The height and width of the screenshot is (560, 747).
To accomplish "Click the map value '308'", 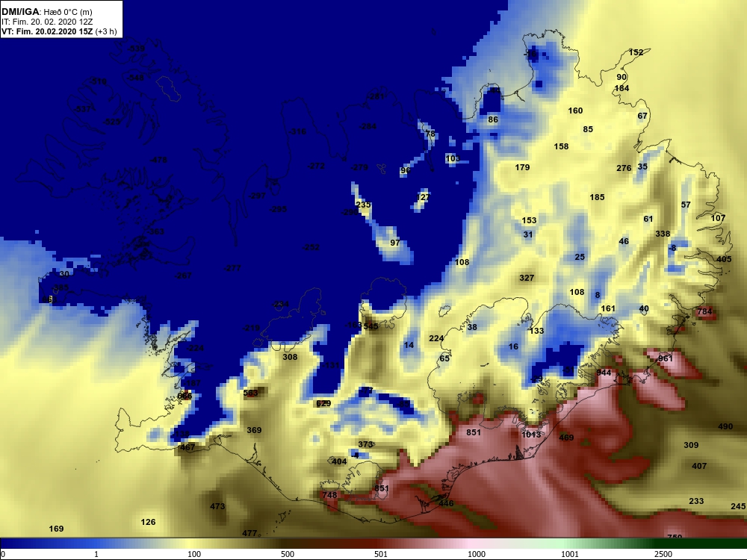I will click(290, 357).
